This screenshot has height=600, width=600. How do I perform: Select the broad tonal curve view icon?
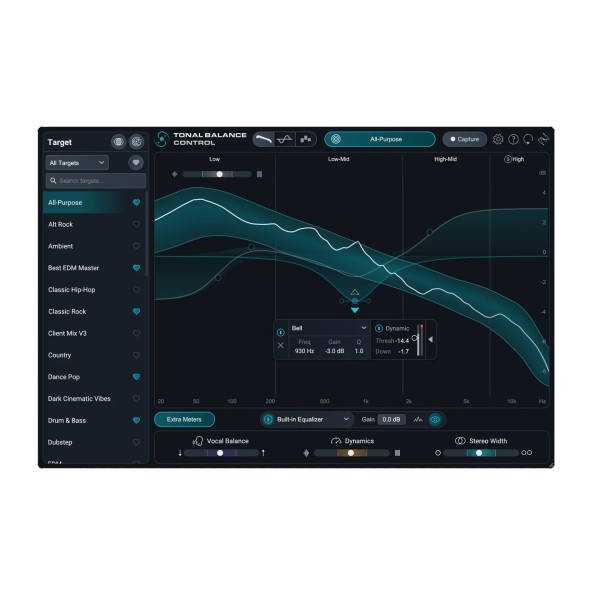264,139
